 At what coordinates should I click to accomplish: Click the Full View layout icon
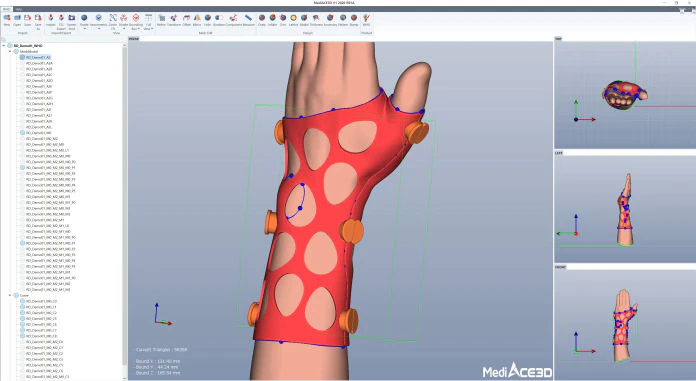tap(149, 18)
